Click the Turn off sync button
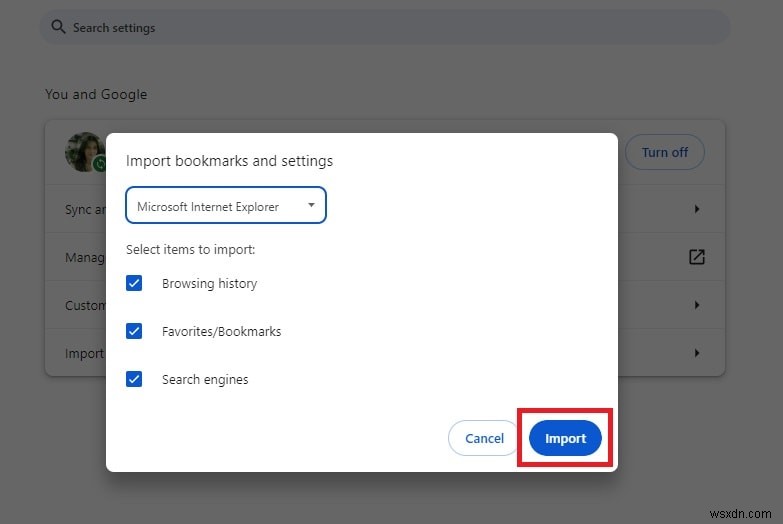783x524 pixels. (x=665, y=152)
